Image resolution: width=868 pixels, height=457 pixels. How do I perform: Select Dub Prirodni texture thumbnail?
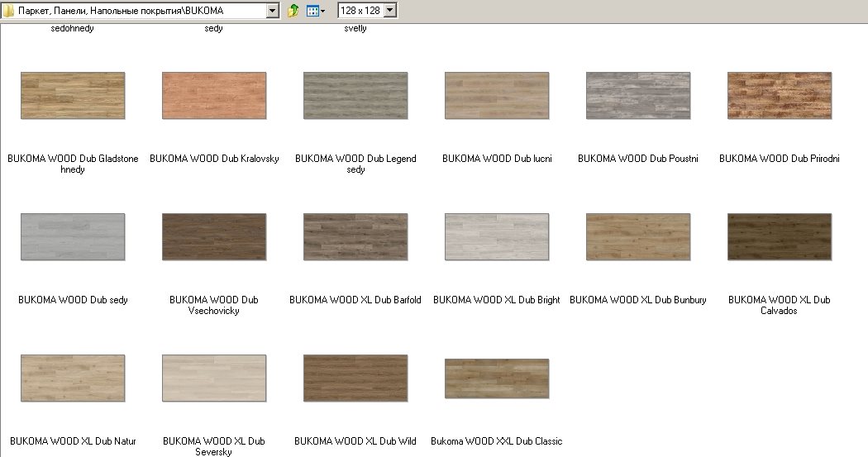(780, 95)
